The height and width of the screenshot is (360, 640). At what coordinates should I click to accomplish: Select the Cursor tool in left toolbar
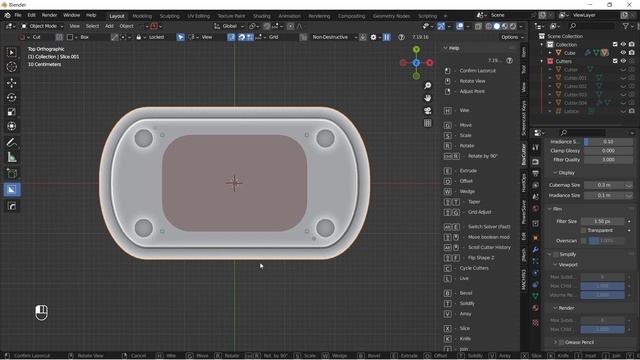(11, 67)
